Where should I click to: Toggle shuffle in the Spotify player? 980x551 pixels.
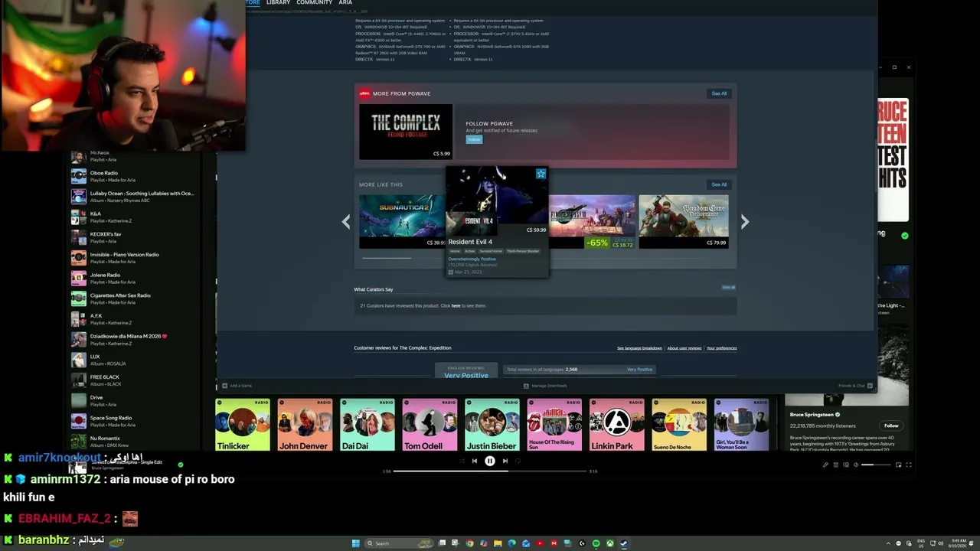click(x=462, y=461)
